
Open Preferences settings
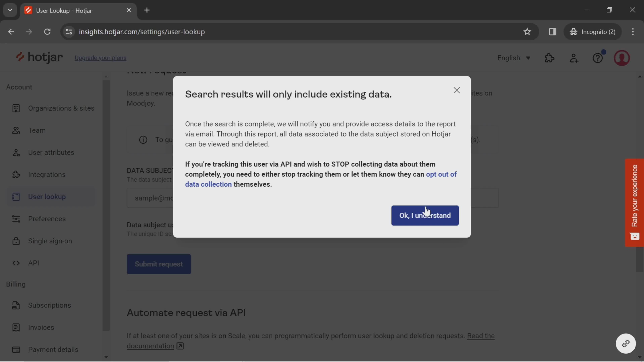click(x=47, y=218)
